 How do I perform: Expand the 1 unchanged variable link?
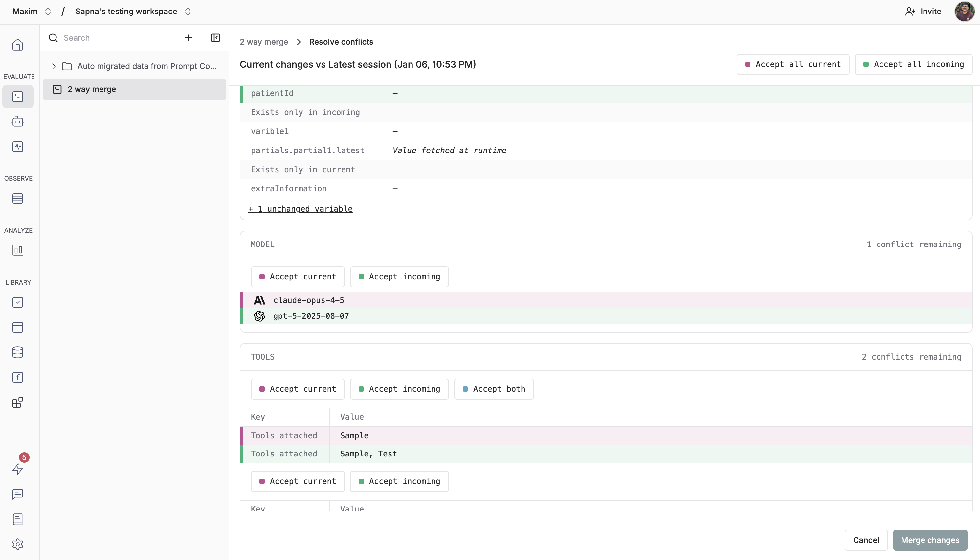(300, 209)
